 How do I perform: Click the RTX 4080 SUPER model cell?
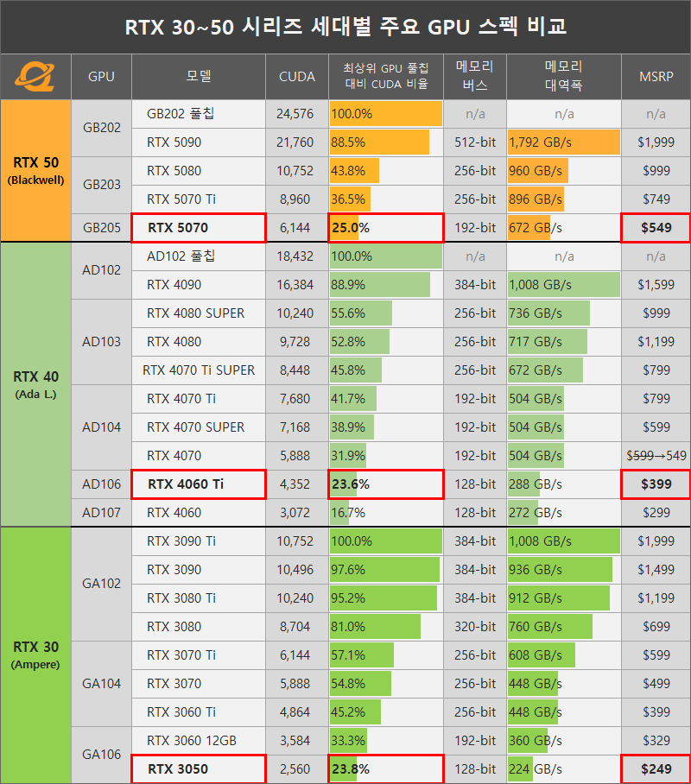tap(199, 313)
